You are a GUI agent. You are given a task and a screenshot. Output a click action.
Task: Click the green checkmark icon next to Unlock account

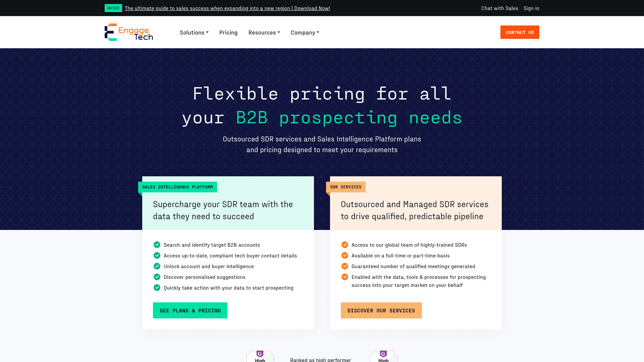pos(157,266)
